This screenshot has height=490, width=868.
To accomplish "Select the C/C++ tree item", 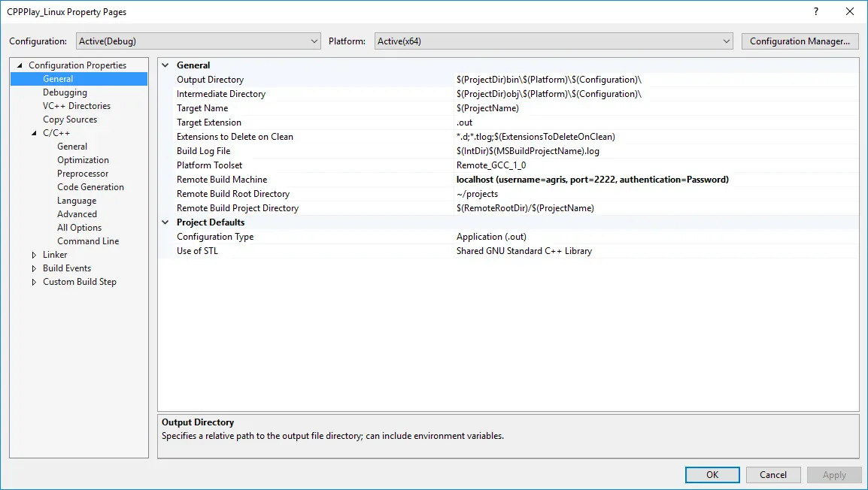I will [x=56, y=133].
